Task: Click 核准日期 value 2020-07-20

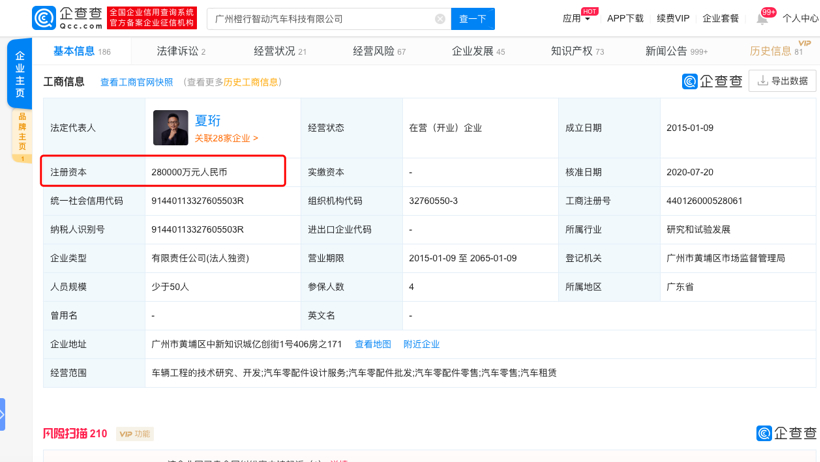Action: pyautogui.click(x=690, y=172)
